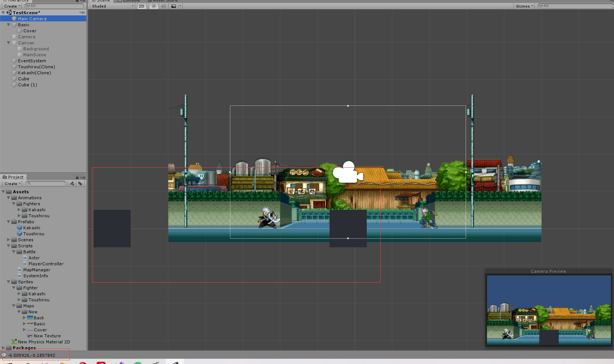The image size is (614, 364).
Task: Click the Camera Preview thumbnail
Action: point(549,310)
